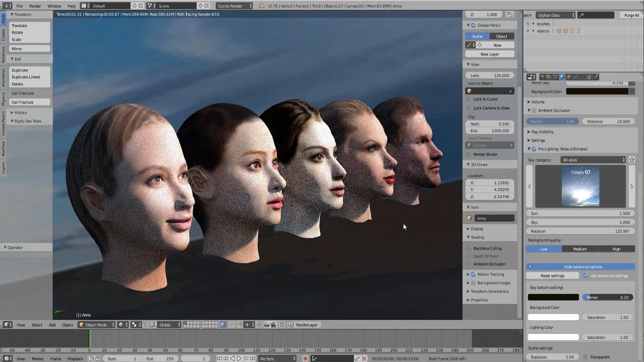Open the Object Mode dropdown
Viewport: 644px width, 362px height.
(x=97, y=325)
